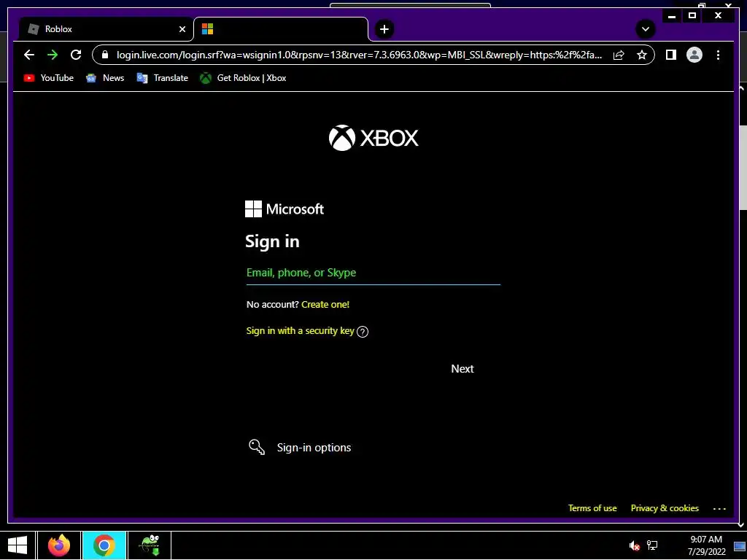This screenshot has width=747, height=560.
Task: Click the Microsoft logo
Action: [x=285, y=209]
